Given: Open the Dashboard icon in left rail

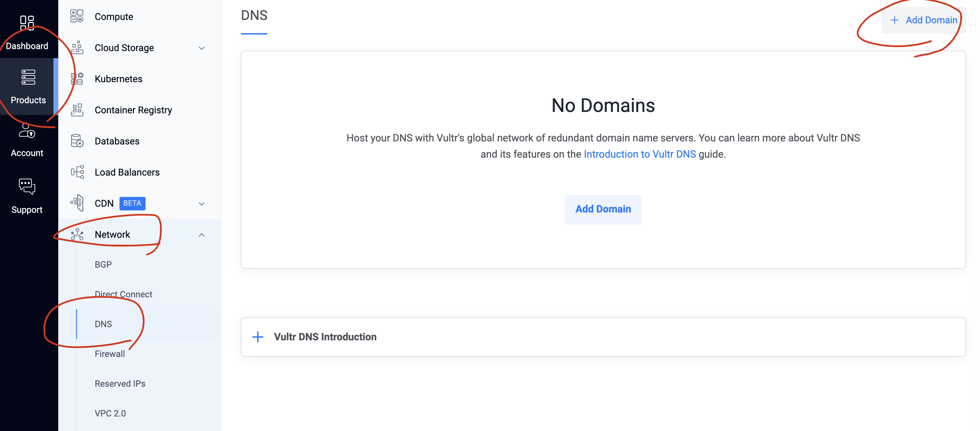Looking at the screenshot, I should (27, 23).
